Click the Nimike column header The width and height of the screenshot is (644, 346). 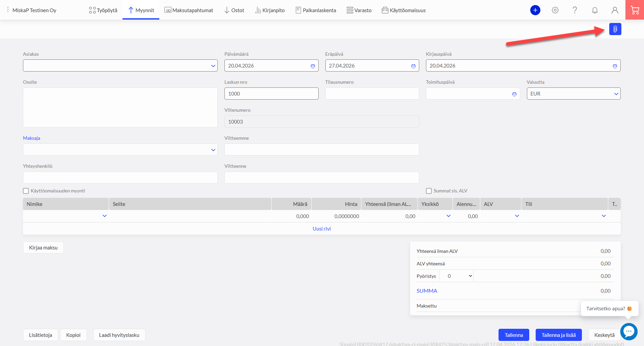(66, 204)
